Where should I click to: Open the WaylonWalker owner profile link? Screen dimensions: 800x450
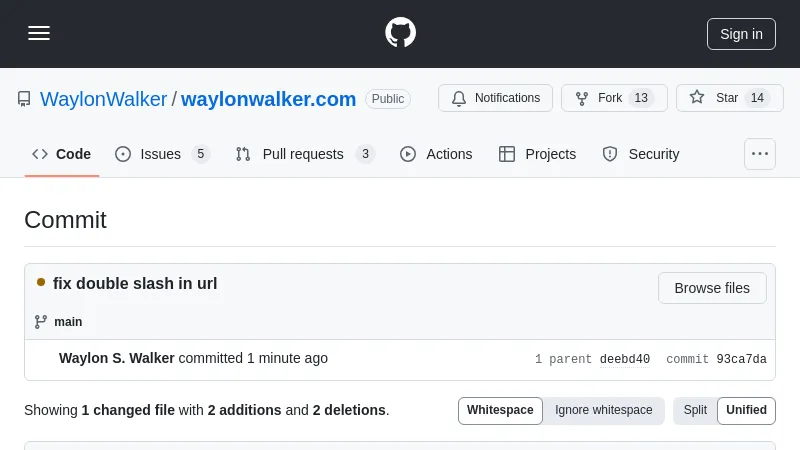pos(103,99)
